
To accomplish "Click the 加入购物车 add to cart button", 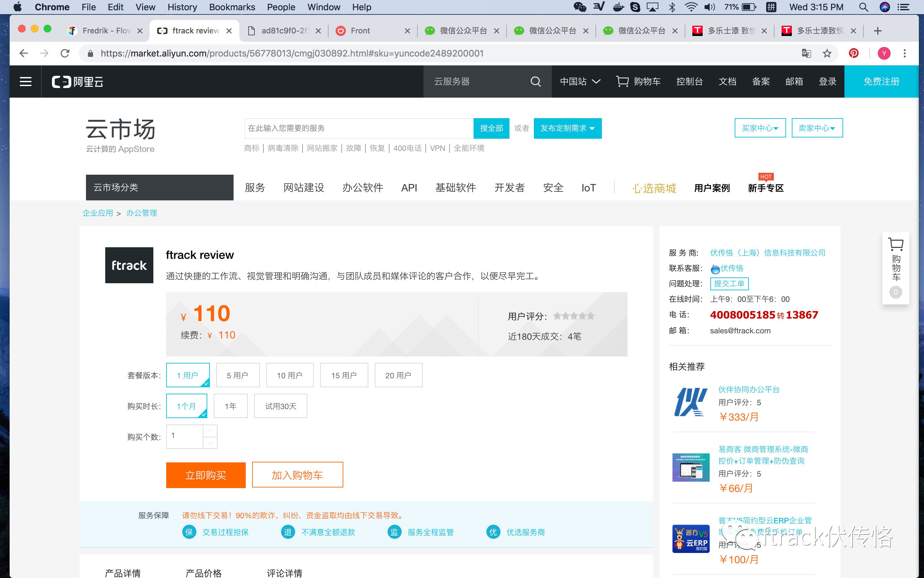I will [x=297, y=475].
